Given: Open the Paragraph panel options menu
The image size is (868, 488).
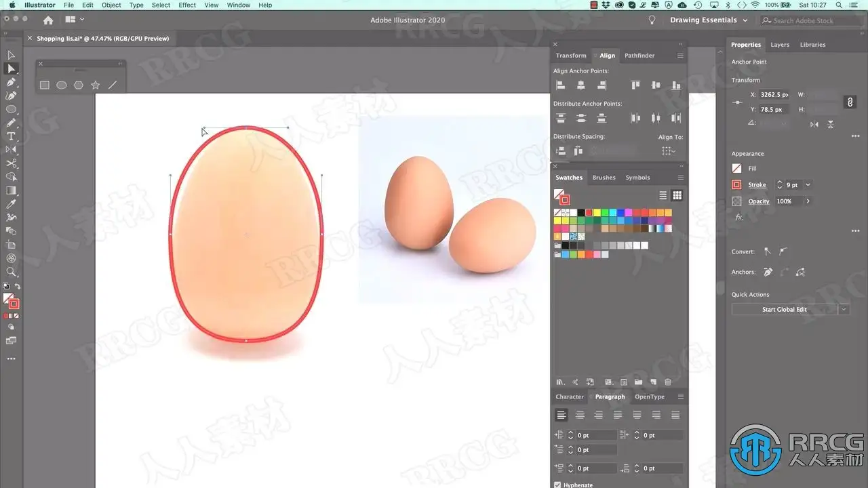Looking at the screenshot, I should point(680,396).
